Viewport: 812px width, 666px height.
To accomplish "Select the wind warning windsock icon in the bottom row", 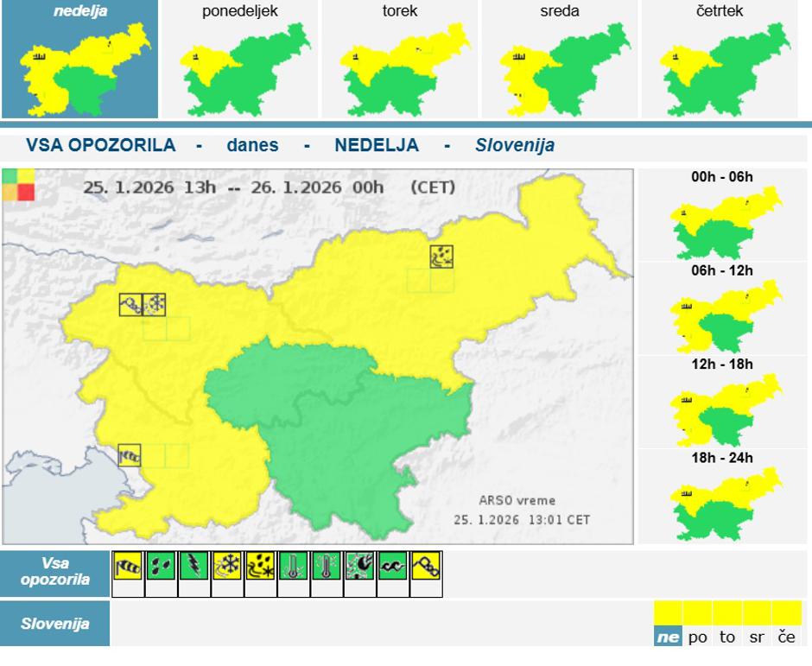I will coord(128,566).
